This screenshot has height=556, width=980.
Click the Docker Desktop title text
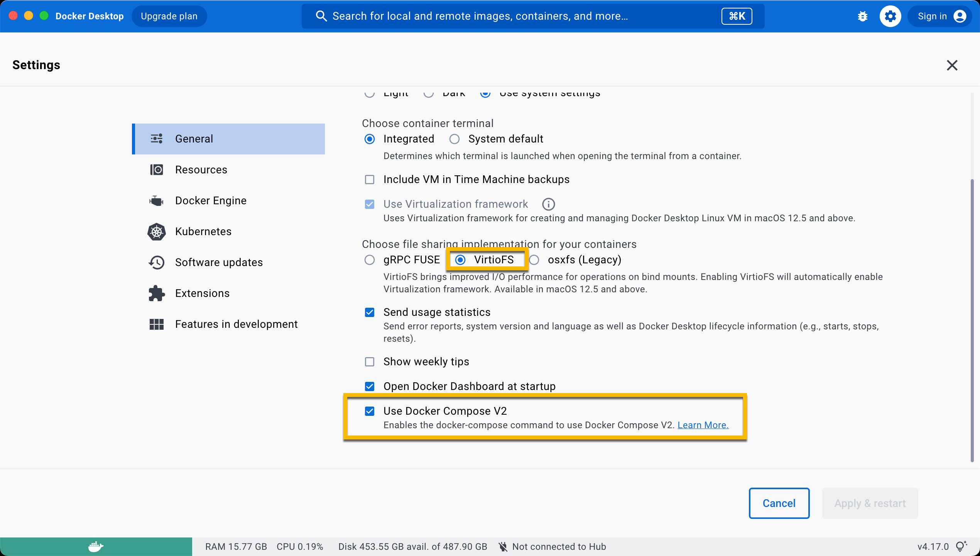click(90, 16)
